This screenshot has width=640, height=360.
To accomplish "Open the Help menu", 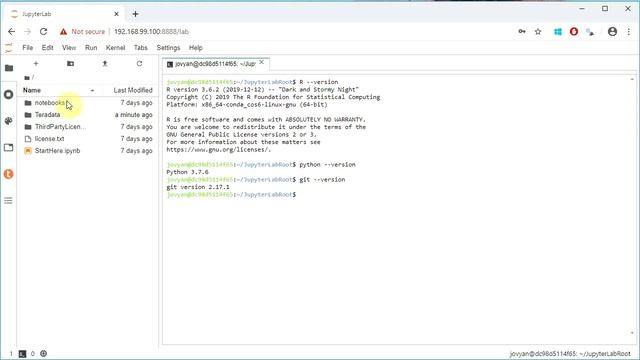I will pyautogui.click(x=196, y=48).
